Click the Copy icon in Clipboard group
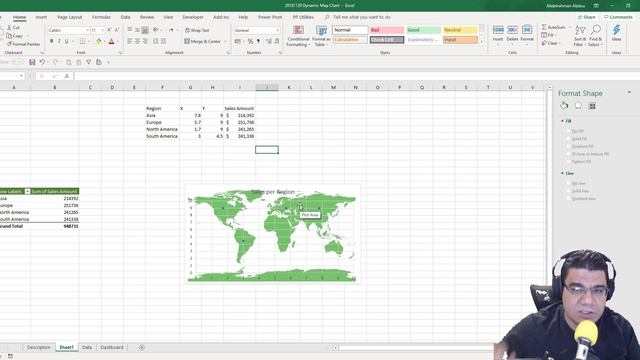Screen dimensions: 640x360 pos(9,36)
